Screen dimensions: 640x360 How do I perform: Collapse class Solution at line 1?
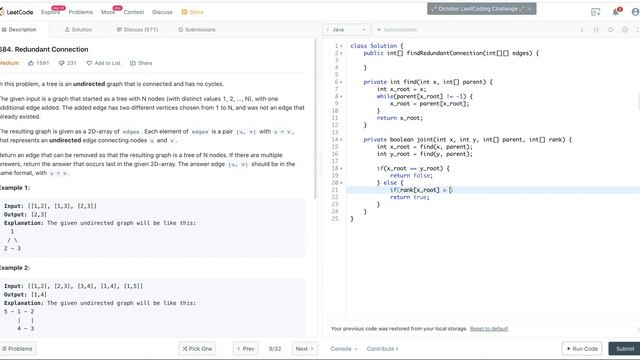341,46
